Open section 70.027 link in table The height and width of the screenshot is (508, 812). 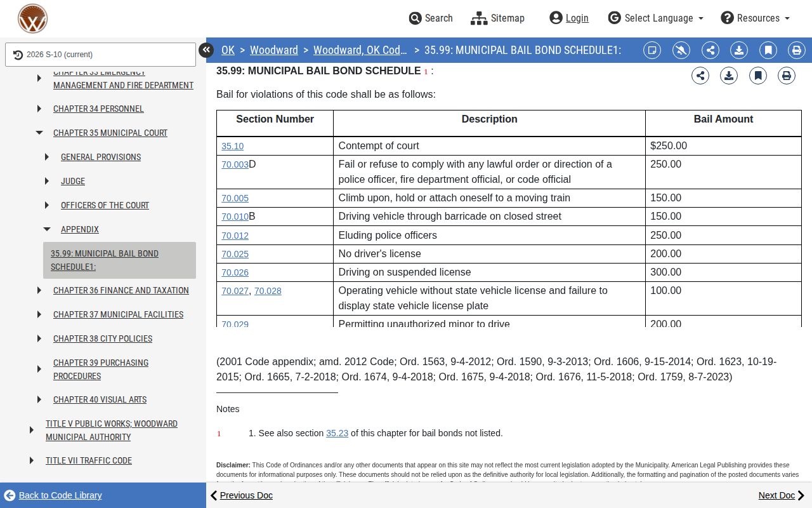pos(235,291)
